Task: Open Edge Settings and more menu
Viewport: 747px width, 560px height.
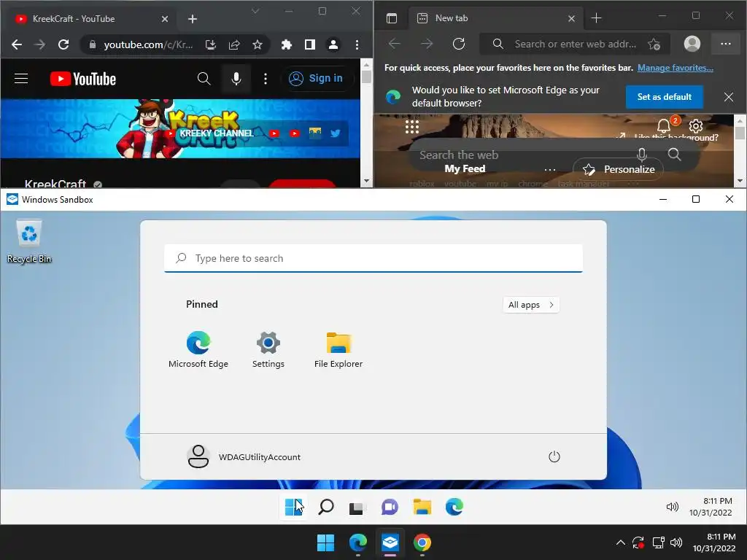Action: pyautogui.click(x=726, y=44)
